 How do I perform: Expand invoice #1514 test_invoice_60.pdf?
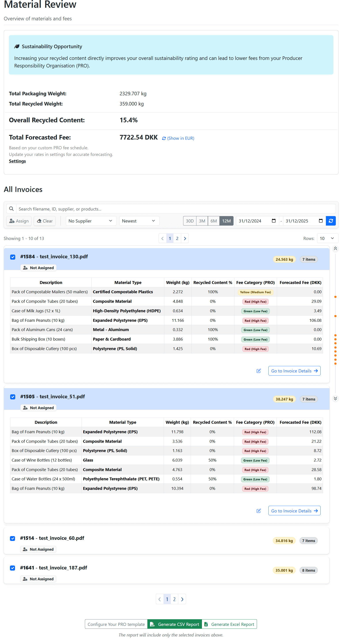coord(166,541)
